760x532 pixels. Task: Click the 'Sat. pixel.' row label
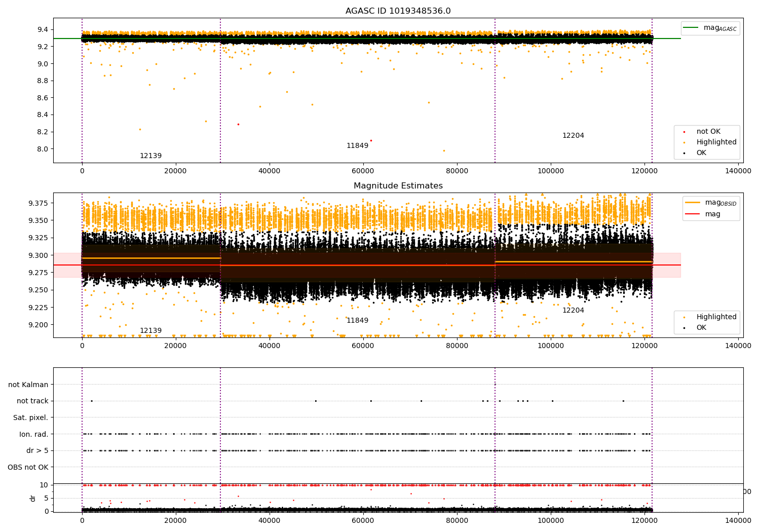31,418
